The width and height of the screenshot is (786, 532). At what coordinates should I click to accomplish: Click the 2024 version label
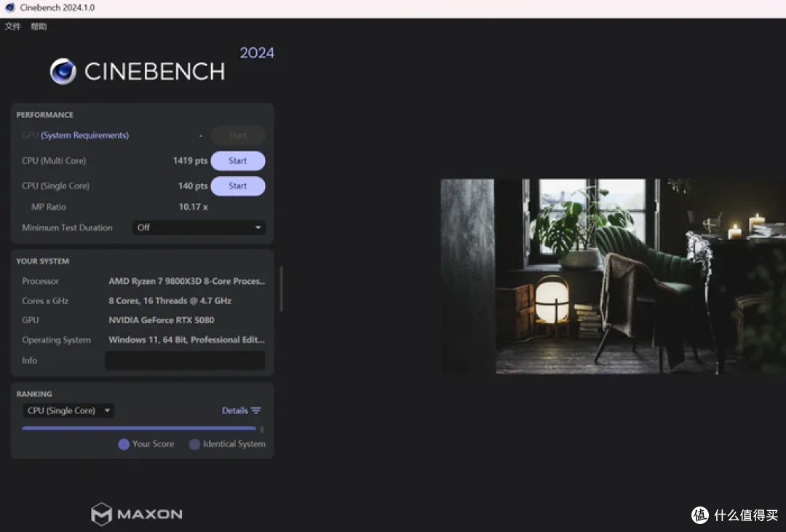pos(257,53)
